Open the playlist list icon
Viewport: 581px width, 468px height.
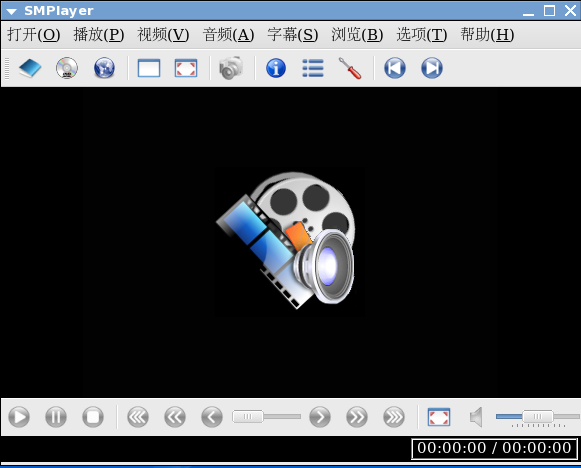313,68
